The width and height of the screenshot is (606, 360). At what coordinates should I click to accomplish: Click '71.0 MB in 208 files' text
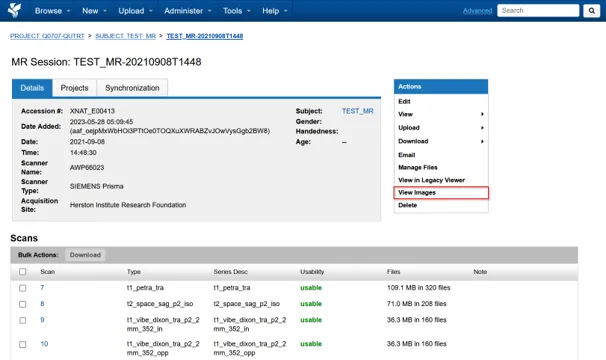click(417, 304)
